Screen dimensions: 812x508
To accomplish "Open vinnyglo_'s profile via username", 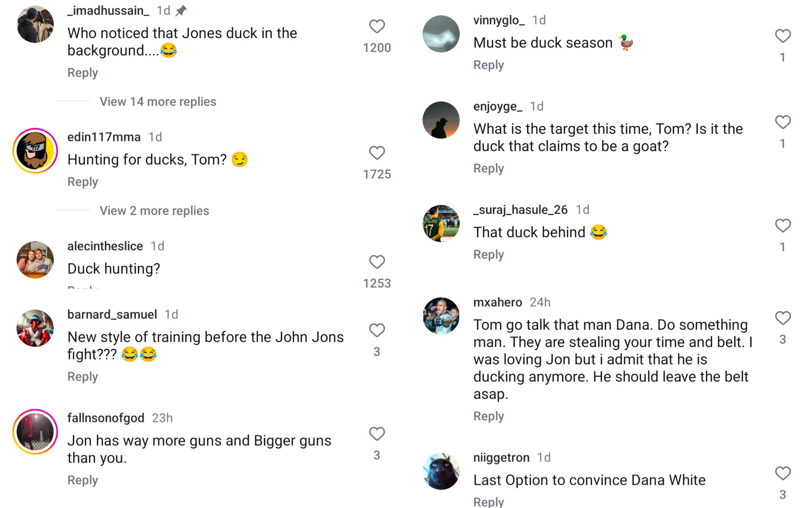I will point(498,19).
